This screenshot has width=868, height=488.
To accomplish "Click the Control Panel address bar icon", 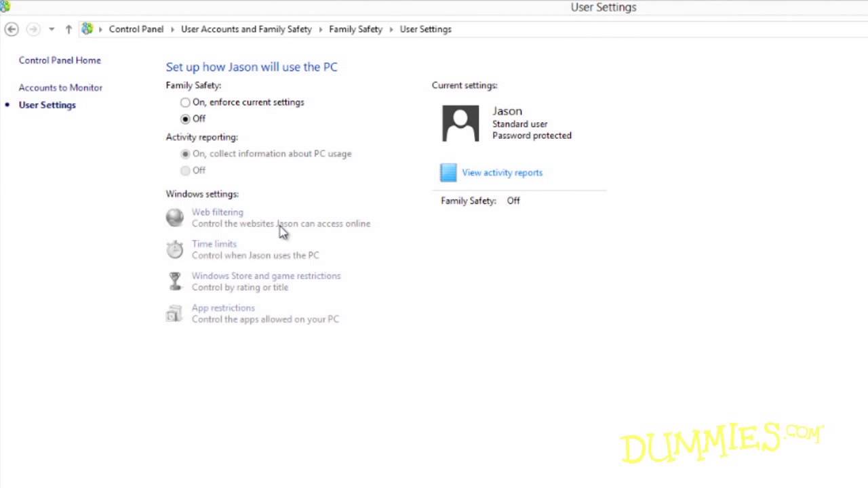I will 87,29.
